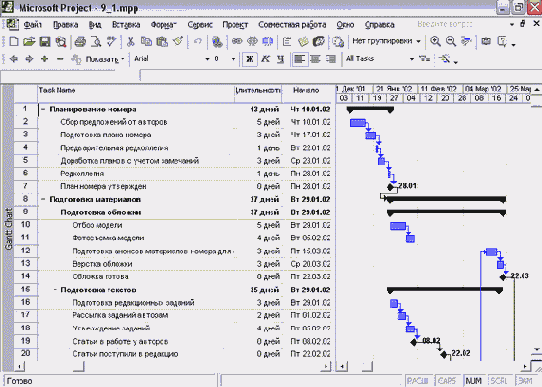Open the 'Совместная работа' menu
Image resolution: width=542 pixels, height=387 pixels.
292,25
